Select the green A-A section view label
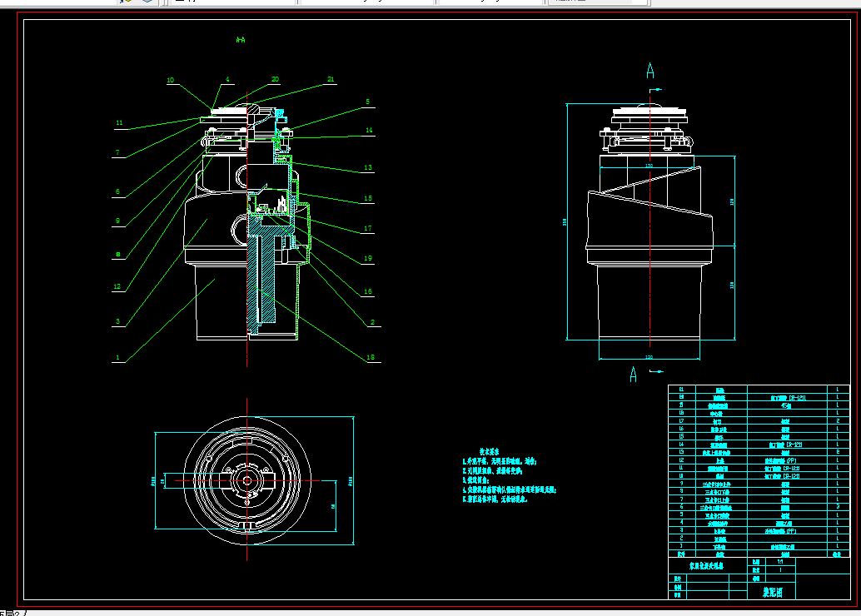The height and width of the screenshot is (616, 861). tap(241, 40)
